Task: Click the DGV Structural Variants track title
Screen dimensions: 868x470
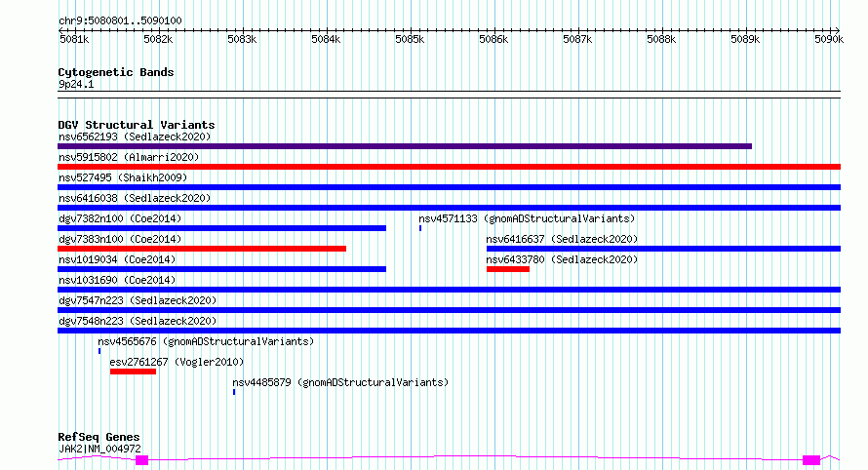Action: 137,125
